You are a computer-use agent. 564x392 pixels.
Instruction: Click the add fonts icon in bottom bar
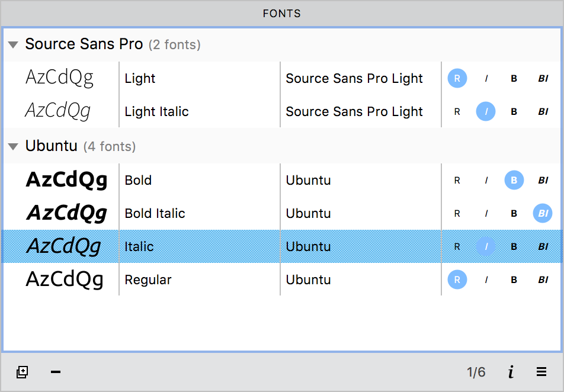tap(23, 372)
